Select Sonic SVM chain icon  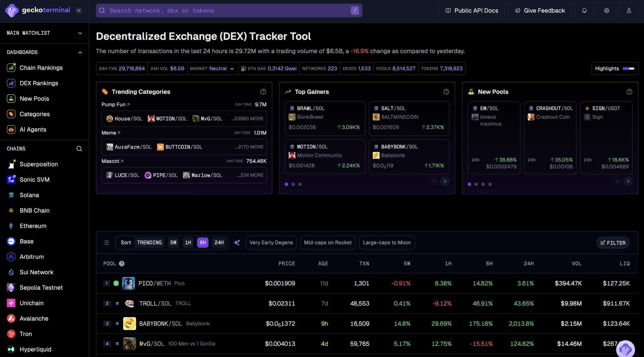pos(11,180)
